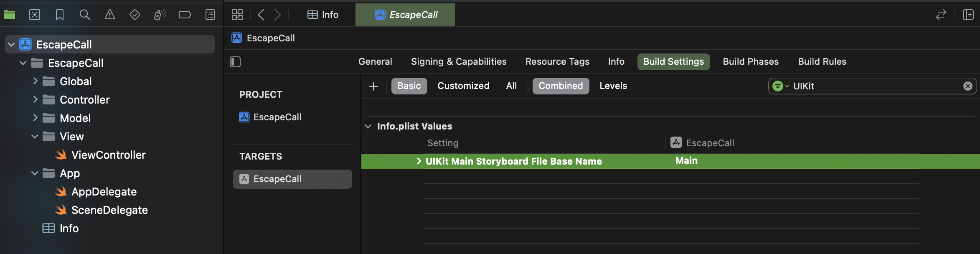Screen dimensions: 980x254
Task: Show Customized build settings
Action: click(x=463, y=86)
